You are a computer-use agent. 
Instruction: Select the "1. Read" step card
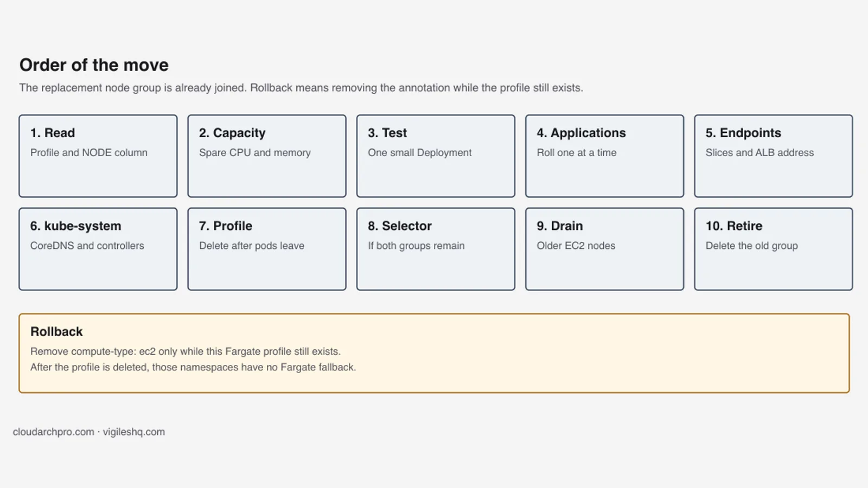98,156
